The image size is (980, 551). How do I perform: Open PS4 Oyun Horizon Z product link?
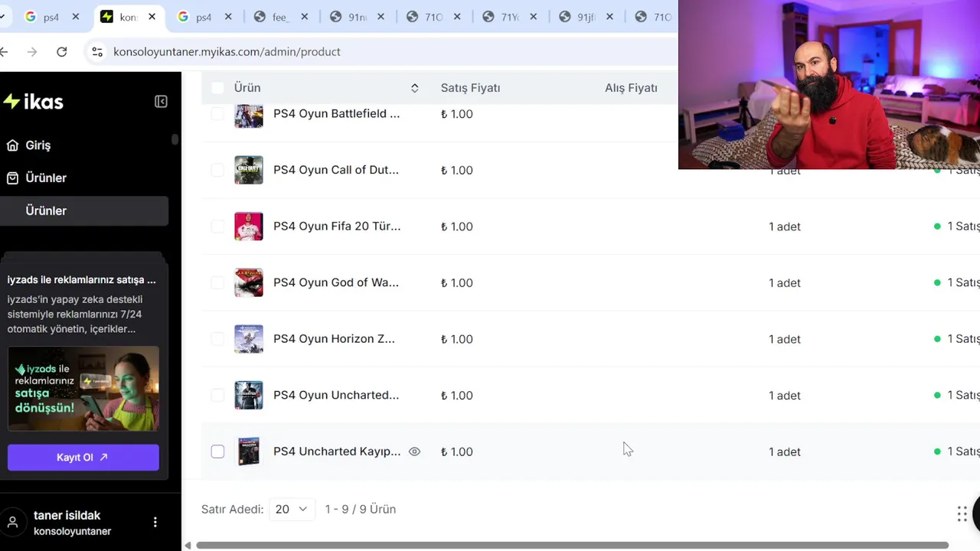(x=334, y=339)
